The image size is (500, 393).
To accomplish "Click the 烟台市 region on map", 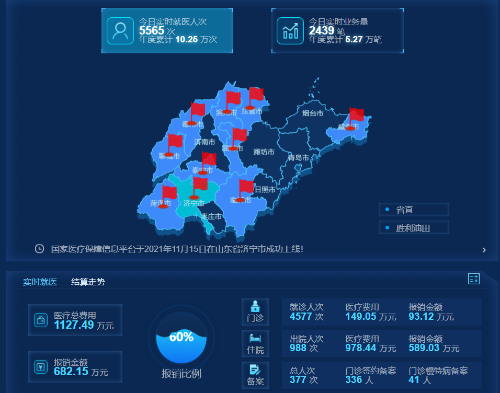I will [313, 113].
